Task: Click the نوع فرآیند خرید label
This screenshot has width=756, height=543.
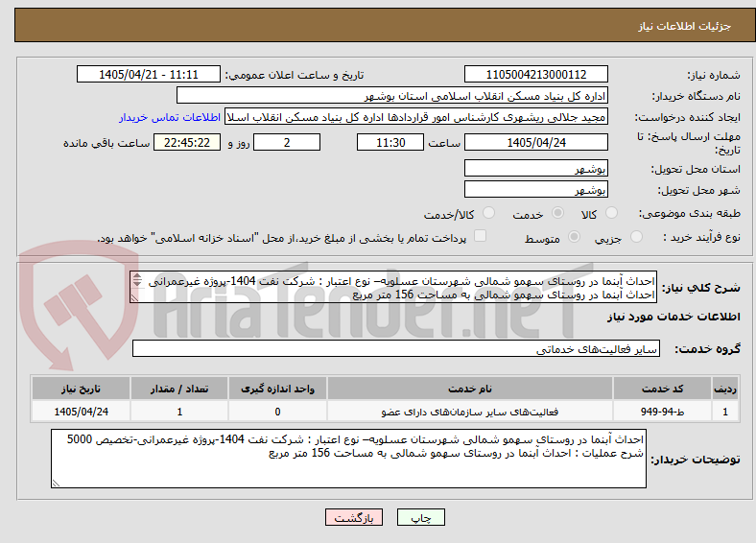Action: pos(701,237)
